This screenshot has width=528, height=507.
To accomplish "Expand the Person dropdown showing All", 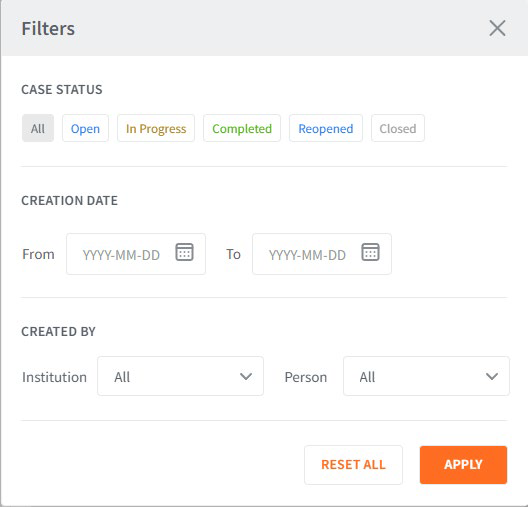I will coord(426,376).
